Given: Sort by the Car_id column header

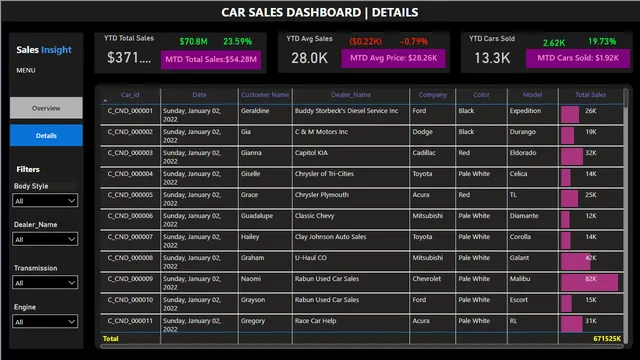Looking at the screenshot, I should 130,95.
